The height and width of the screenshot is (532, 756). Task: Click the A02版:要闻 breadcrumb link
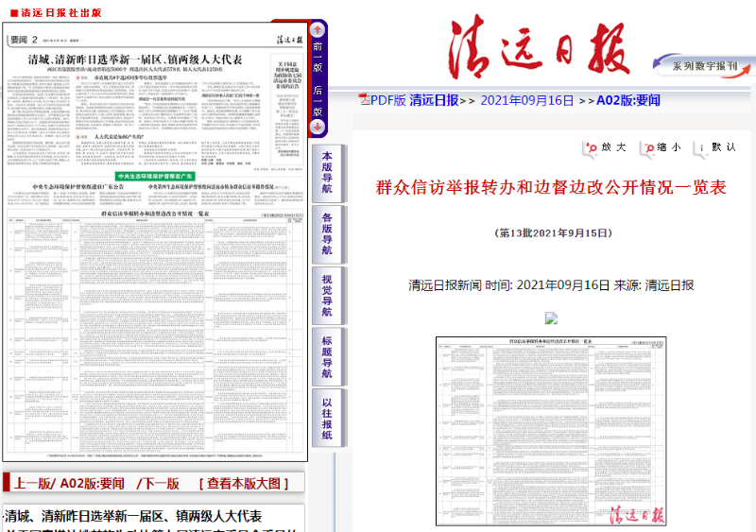click(x=628, y=100)
